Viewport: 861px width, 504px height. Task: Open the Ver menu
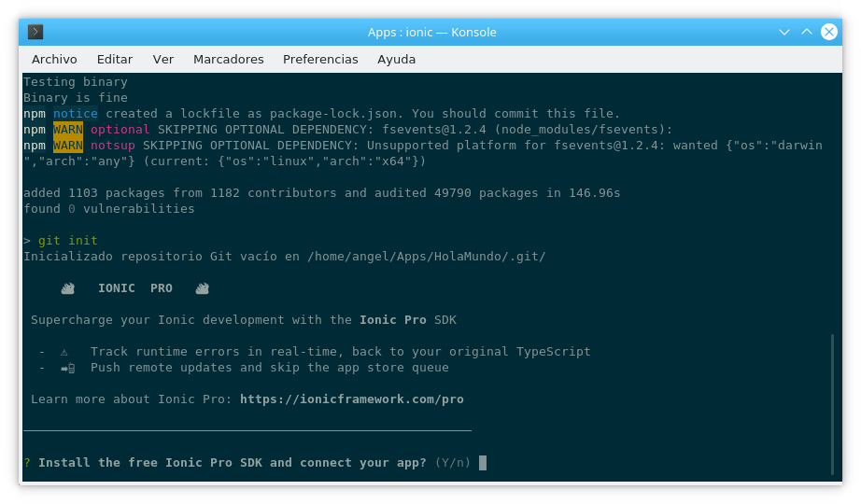pos(163,60)
